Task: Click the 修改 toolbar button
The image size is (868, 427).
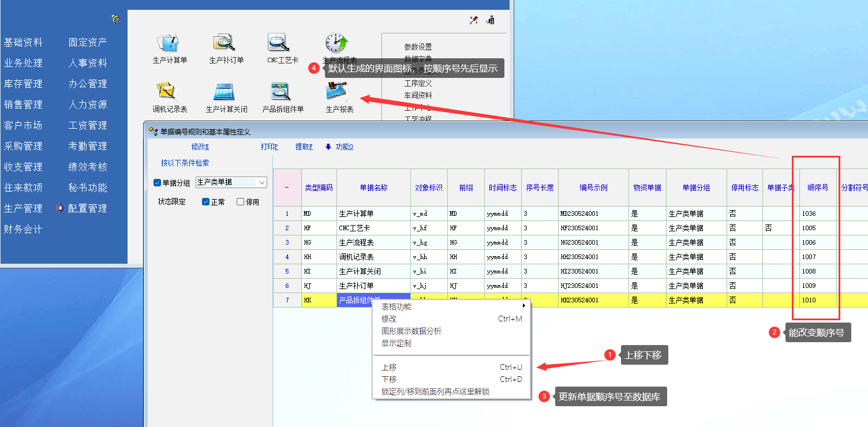Action: [x=200, y=147]
